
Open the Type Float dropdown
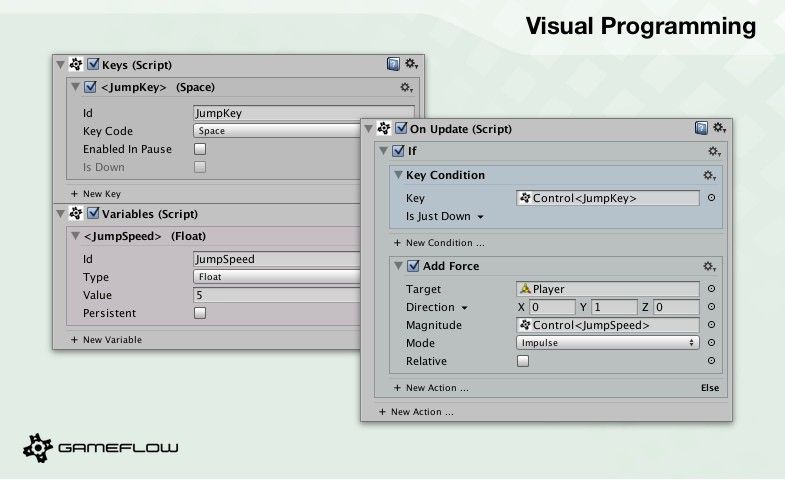[277, 277]
